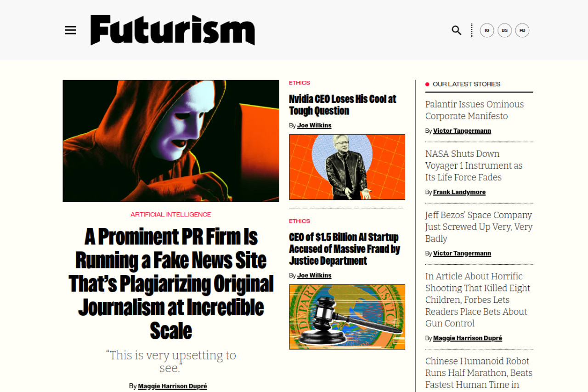Go to homepage via Futurism logo

(x=173, y=30)
